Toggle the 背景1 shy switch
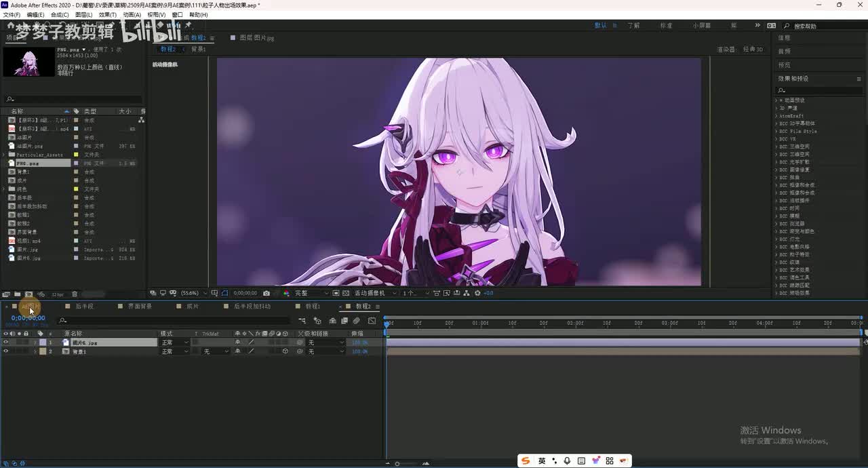This screenshot has height=468, width=868. [237, 351]
